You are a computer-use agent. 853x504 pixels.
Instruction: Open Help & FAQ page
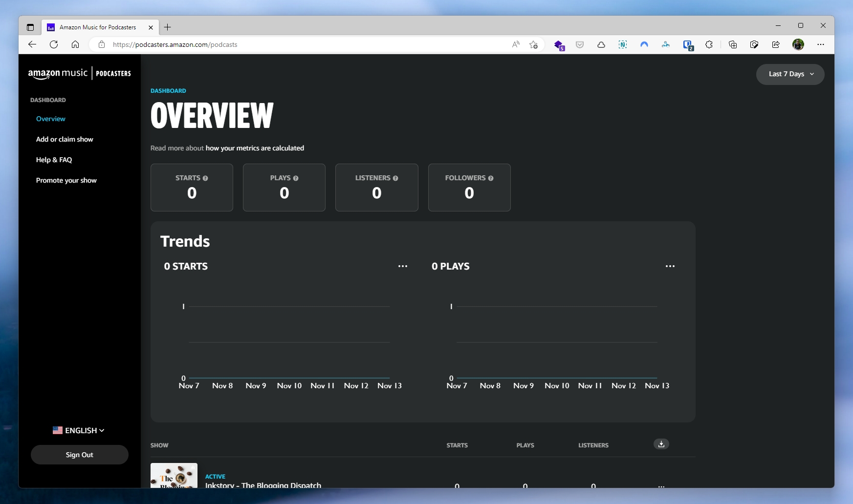tap(54, 160)
